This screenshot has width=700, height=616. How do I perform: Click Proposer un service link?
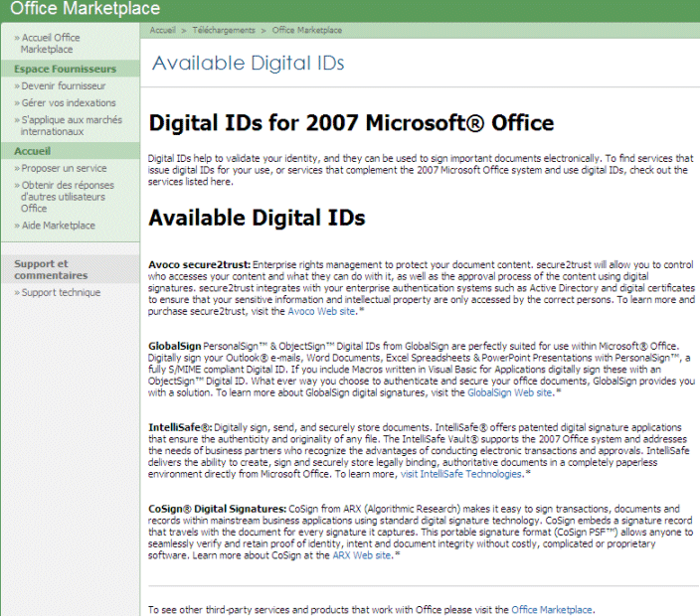click(64, 168)
